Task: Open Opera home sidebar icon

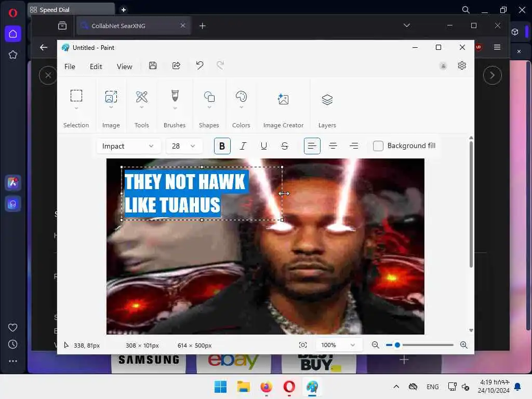Action: [13, 34]
